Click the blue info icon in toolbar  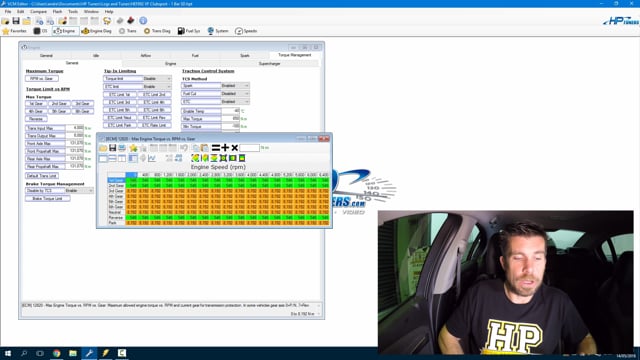coord(143,21)
